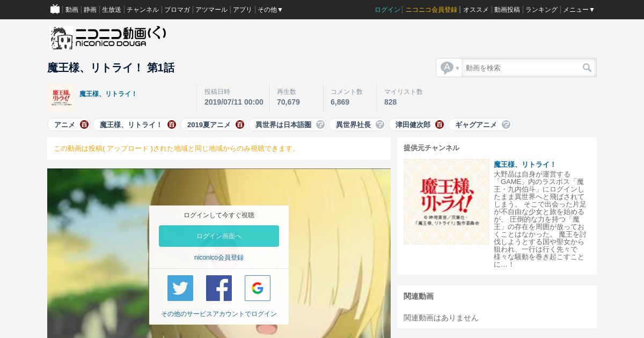The width and height of the screenshot is (644, 338).
Task: Click ニコニコ会員登録 in header
Action: [431, 10]
